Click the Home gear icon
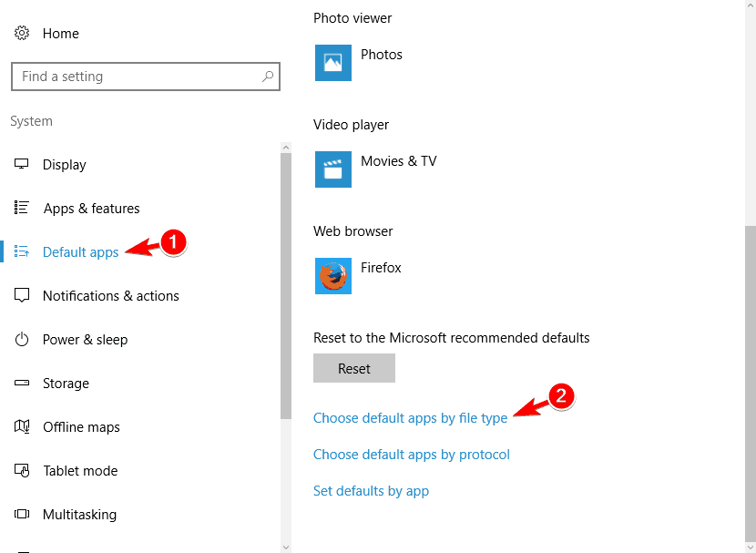Viewport: 756px width, 553px height. (x=22, y=34)
